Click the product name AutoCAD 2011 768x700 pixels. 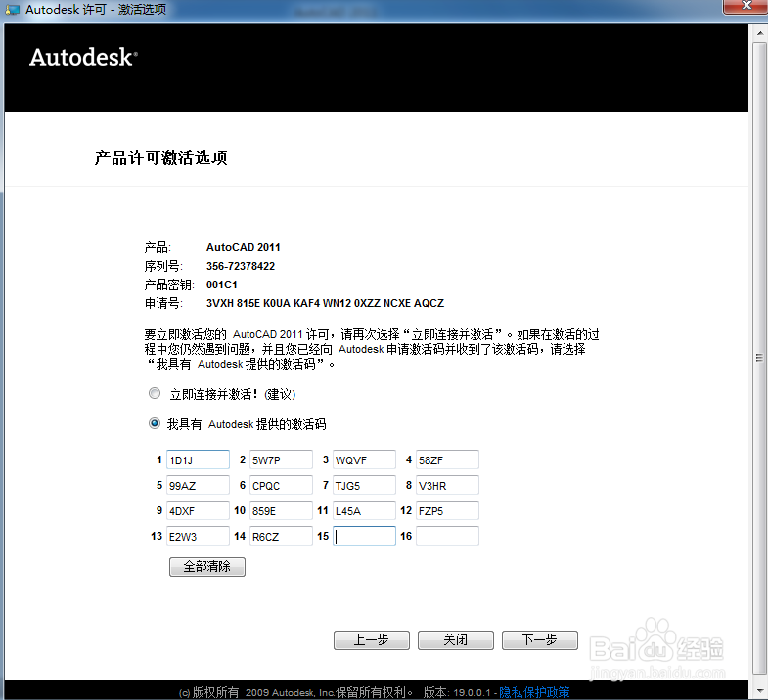[244, 247]
